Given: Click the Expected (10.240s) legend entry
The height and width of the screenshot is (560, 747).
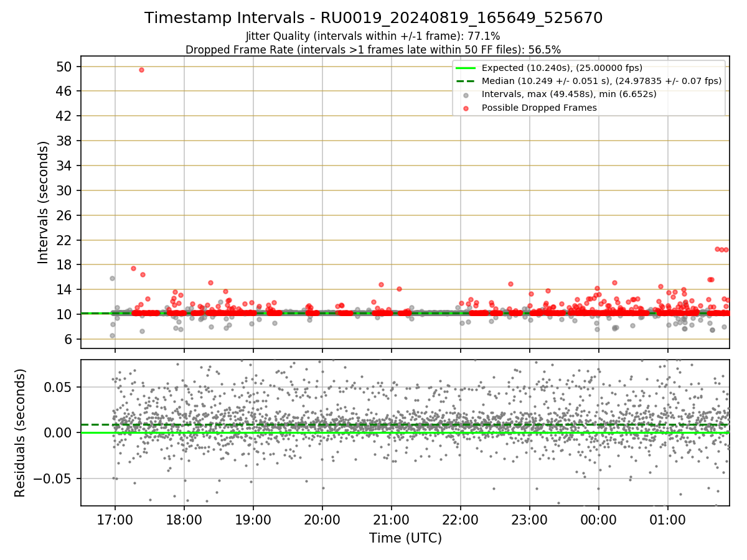Looking at the screenshot, I should click(x=562, y=68).
